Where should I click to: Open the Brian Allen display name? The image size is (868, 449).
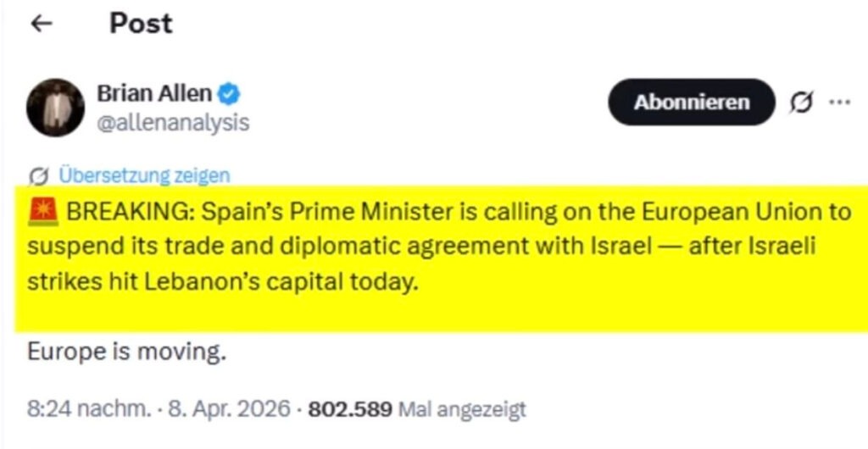click(153, 93)
